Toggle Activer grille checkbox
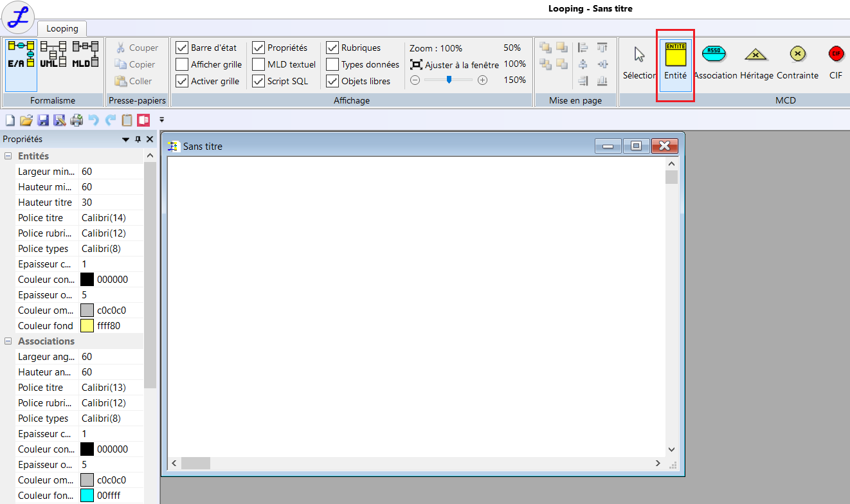This screenshot has height=504, width=850. [x=182, y=81]
